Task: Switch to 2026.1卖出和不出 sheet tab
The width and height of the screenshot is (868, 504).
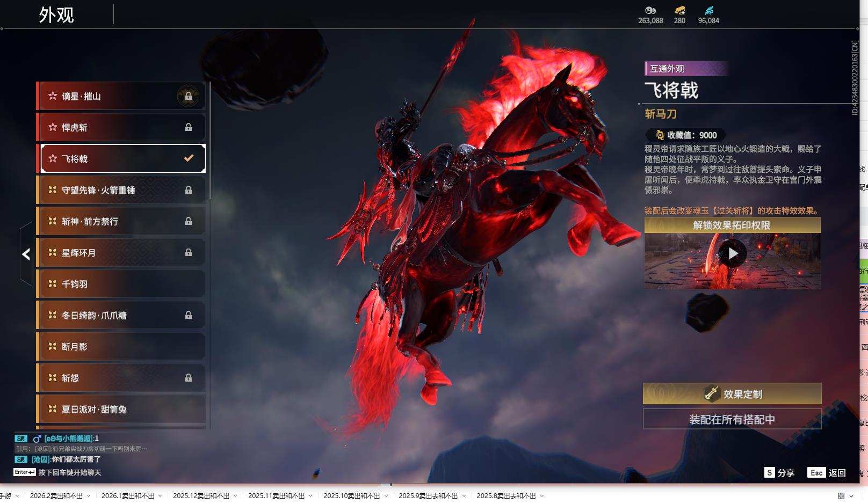Action: coord(127,496)
